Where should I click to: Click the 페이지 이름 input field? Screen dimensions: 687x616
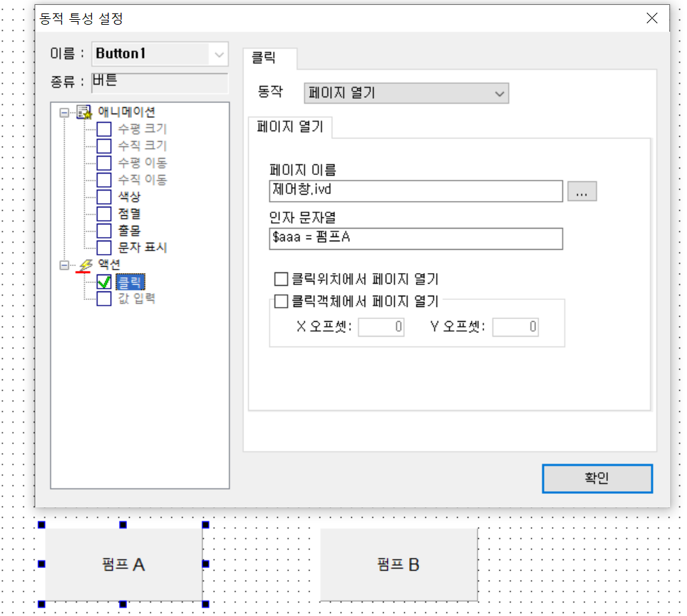[x=415, y=191]
